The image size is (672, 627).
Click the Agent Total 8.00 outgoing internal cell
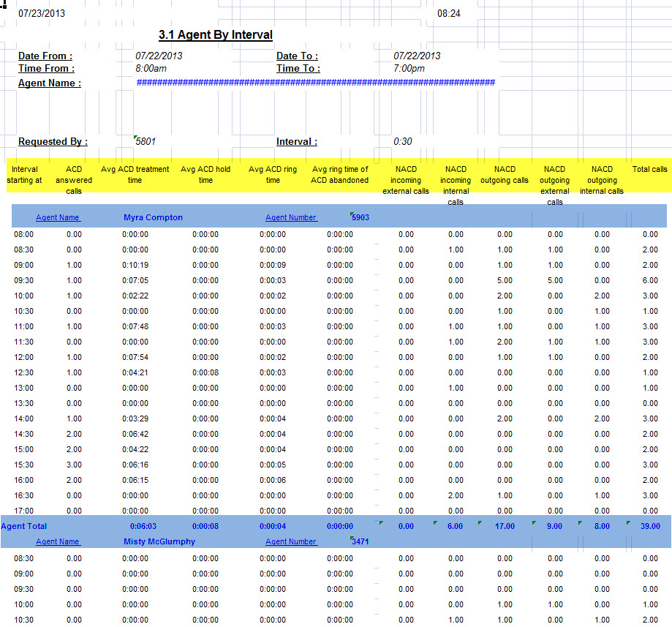[x=602, y=526]
